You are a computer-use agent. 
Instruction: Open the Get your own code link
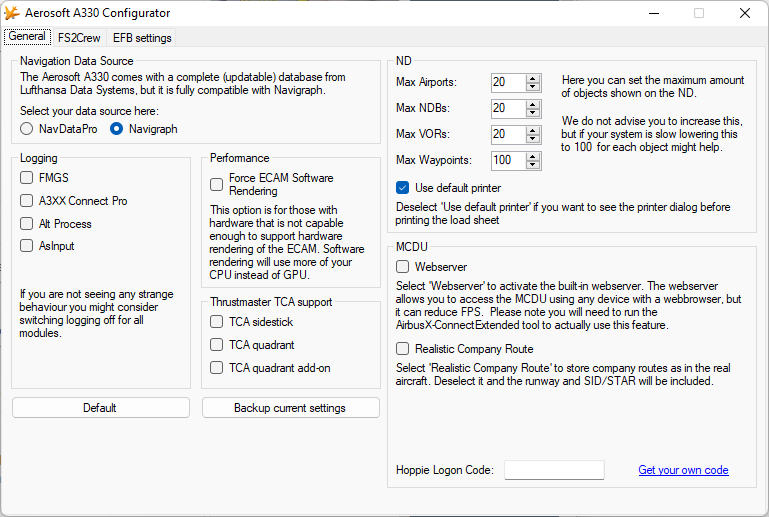(683, 470)
